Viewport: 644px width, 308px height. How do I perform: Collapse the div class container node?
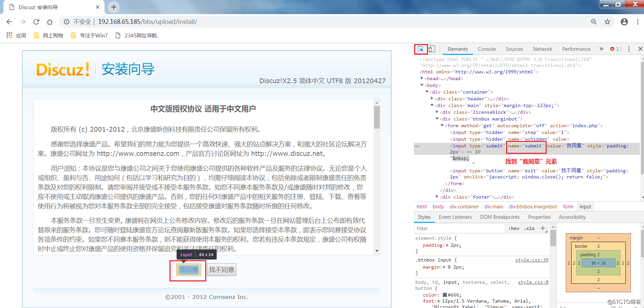[427, 92]
